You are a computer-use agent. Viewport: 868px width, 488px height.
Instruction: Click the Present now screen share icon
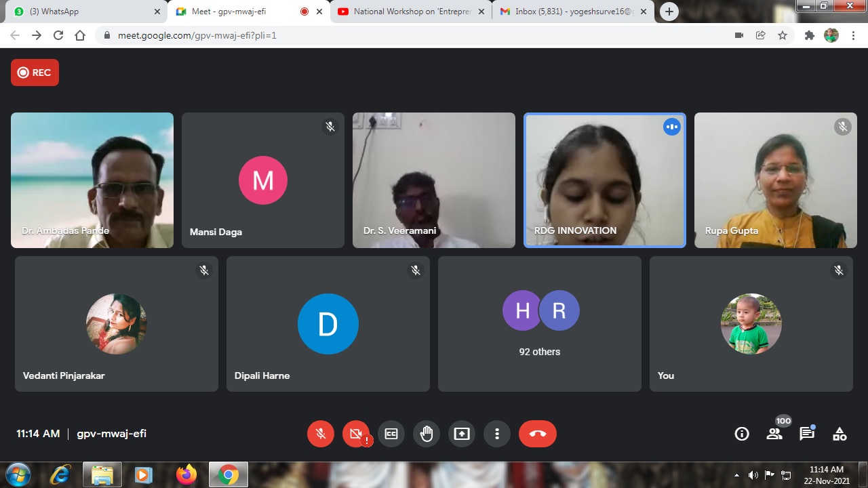[462, 434]
